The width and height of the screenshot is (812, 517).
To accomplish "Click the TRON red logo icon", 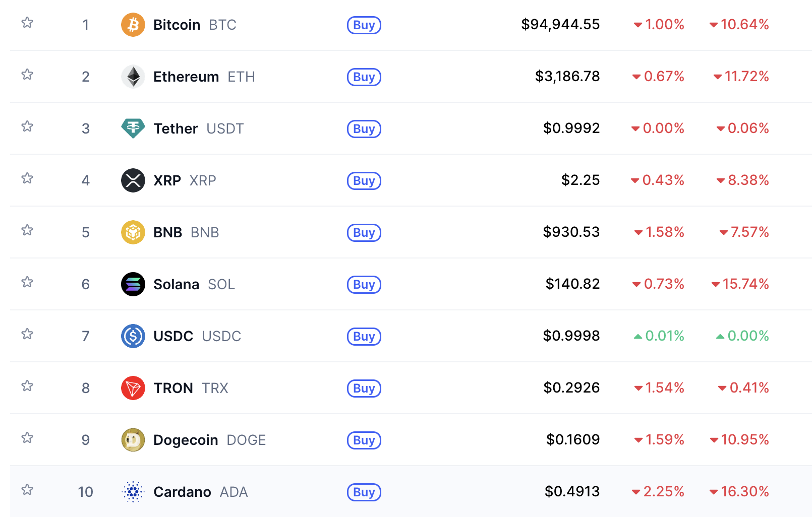I will [x=133, y=388].
